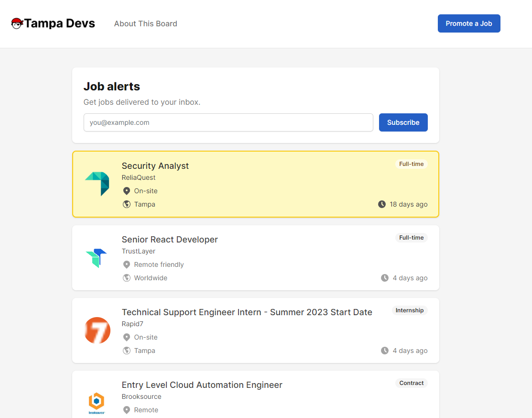Click the location pin icon beside Remote friendly
532x418 pixels.
[127, 264]
